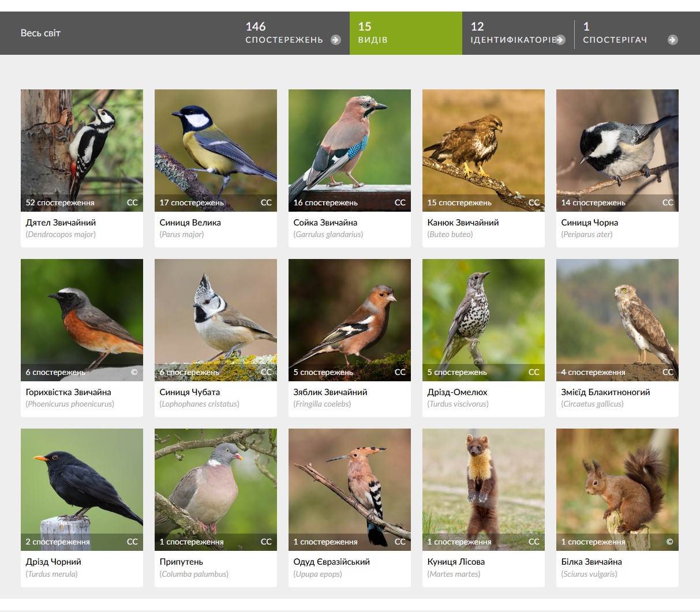The width and height of the screenshot is (700, 612).
Task: Click the arrow icon beside 12 ідентифікаторів
Action: pos(560,40)
